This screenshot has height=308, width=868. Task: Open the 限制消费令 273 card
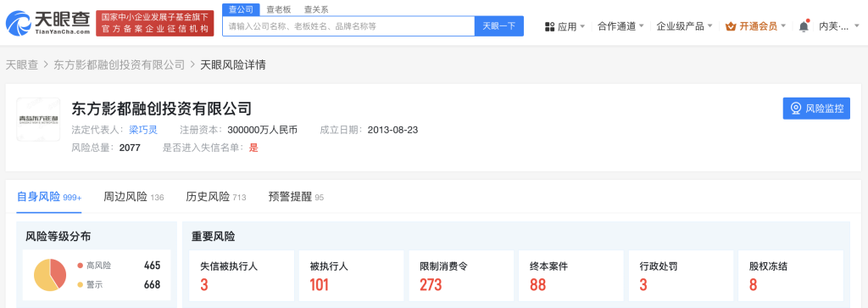[460, 276]
